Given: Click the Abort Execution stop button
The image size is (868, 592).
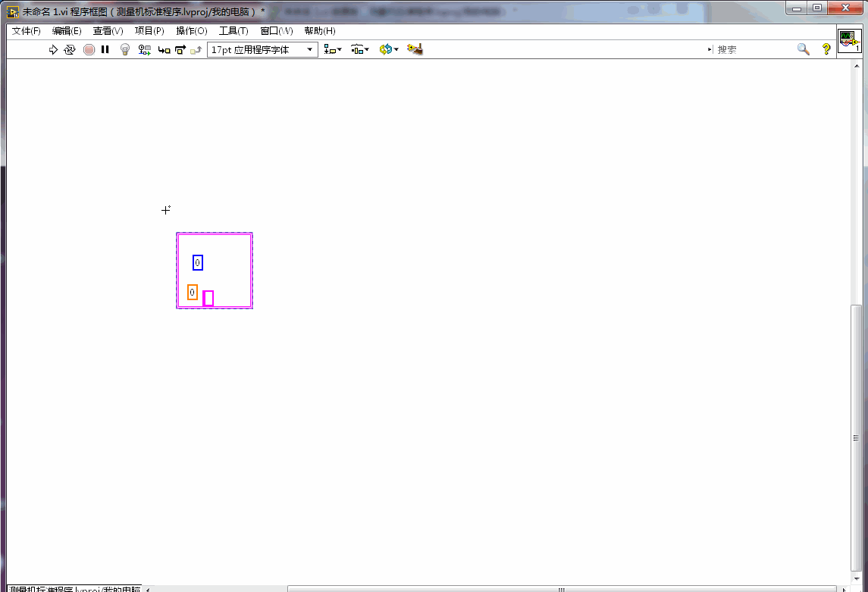Looking at the screenshot, I should [89, 50].
